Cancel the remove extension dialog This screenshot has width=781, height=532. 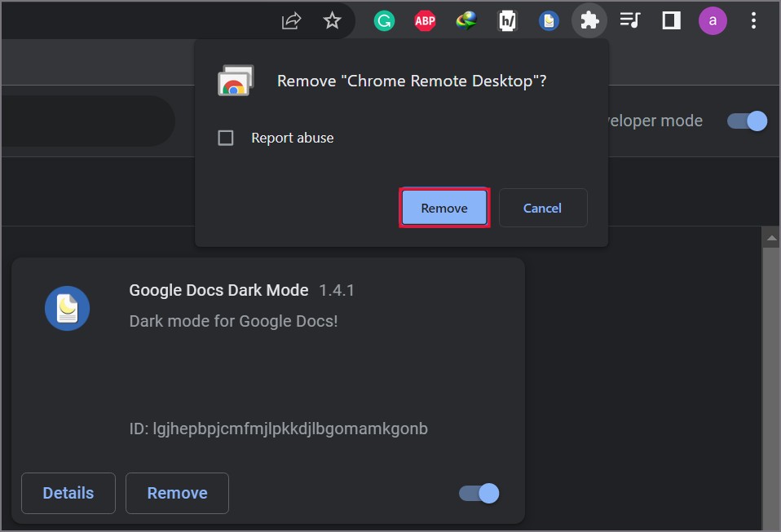pyautogui.click(x=543, y=208)
